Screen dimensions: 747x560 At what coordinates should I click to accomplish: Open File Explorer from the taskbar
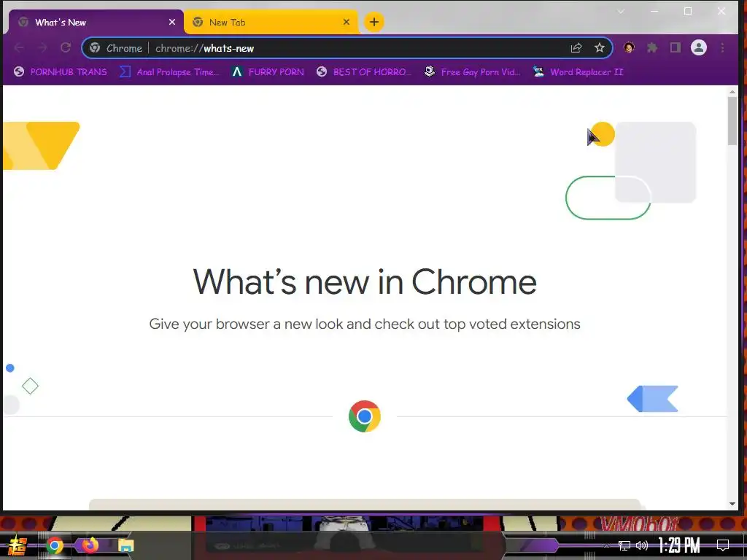pos(125,545)
